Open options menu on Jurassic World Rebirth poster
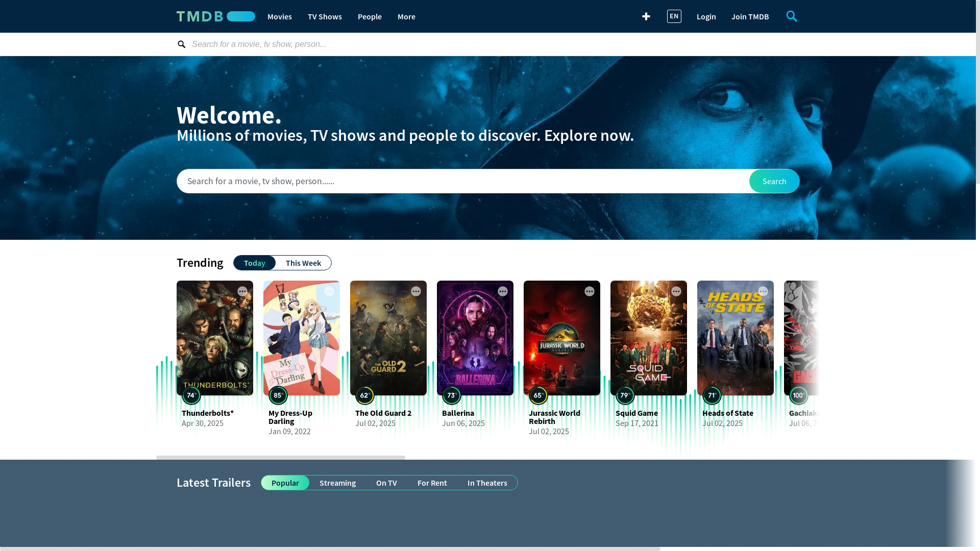Image resolution: width=980 pixels, height=551 pixels. click(x=590, y=291)
